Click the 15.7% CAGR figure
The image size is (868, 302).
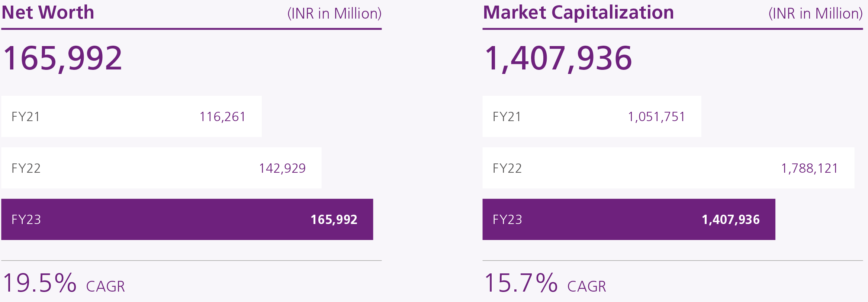click(x=521, y=283)
